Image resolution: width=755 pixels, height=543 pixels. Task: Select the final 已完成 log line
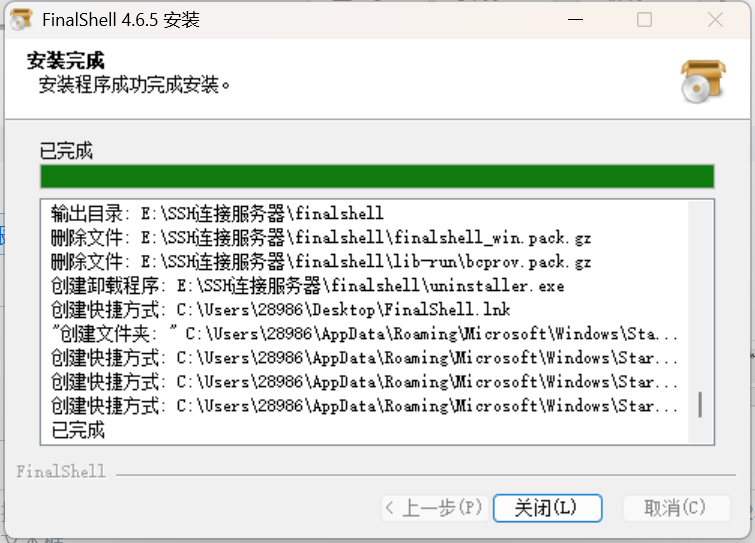coord(78,430)
